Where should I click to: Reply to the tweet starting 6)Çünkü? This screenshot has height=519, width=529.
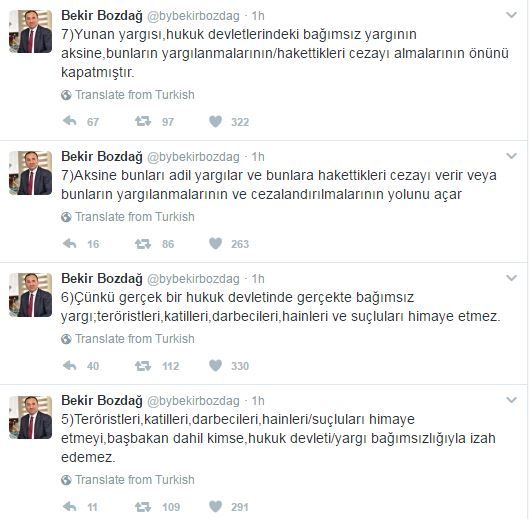pyautogui.click(x=69, y=365)
